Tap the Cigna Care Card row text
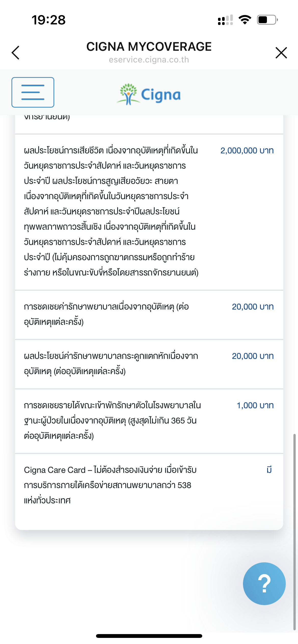298x644 pixels. [x=110, y=485]
